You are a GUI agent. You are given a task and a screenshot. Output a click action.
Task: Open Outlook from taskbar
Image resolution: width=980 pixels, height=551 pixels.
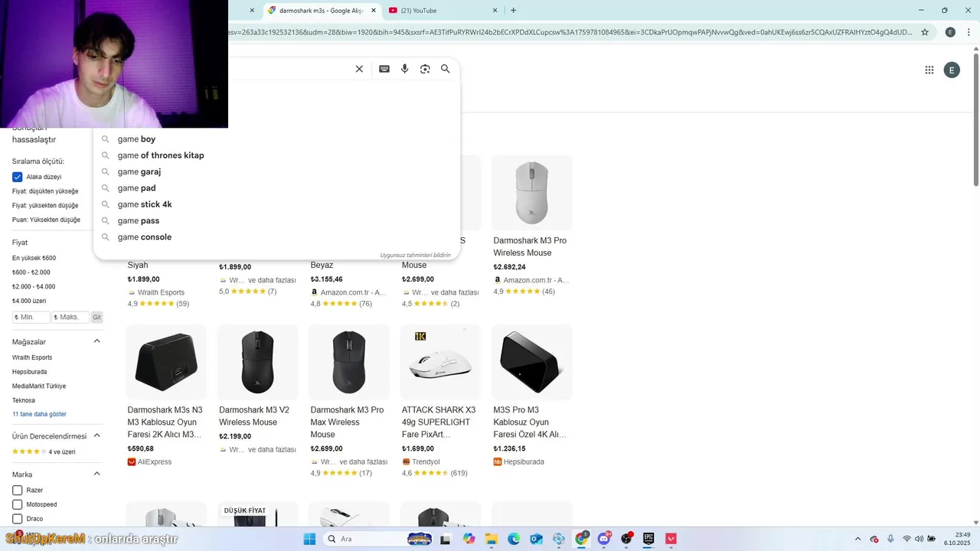point(537,539)
